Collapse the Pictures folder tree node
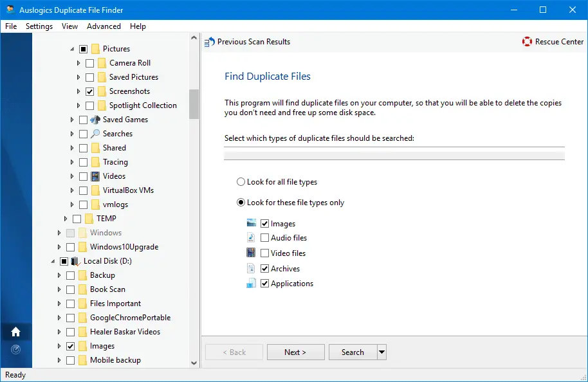 tap(72, 49)
